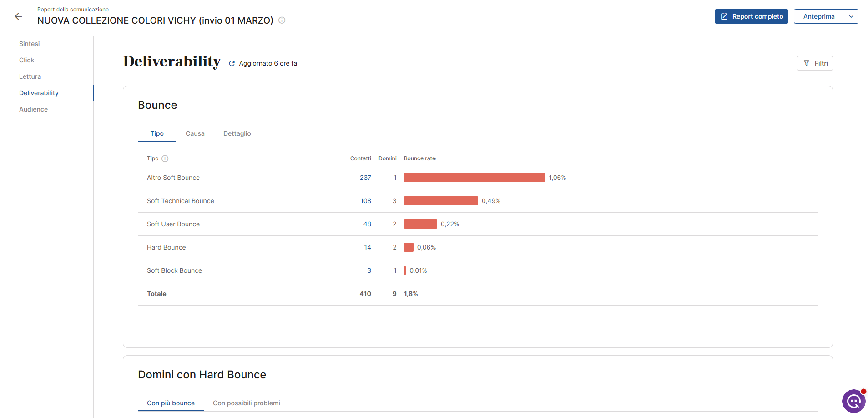The image size is (868, 418).
Task: Click the info icon next to the Tipo header
Action: pyautogui.click(x=165, y=158)
